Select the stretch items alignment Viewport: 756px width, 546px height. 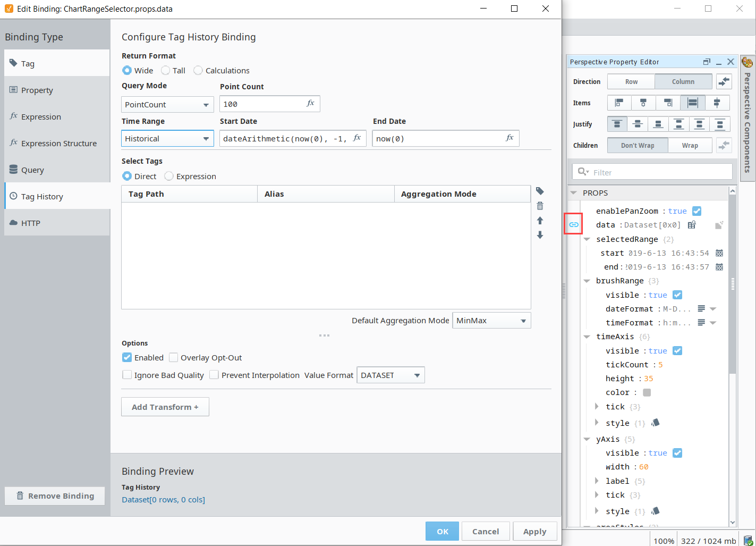click(693, 103)
